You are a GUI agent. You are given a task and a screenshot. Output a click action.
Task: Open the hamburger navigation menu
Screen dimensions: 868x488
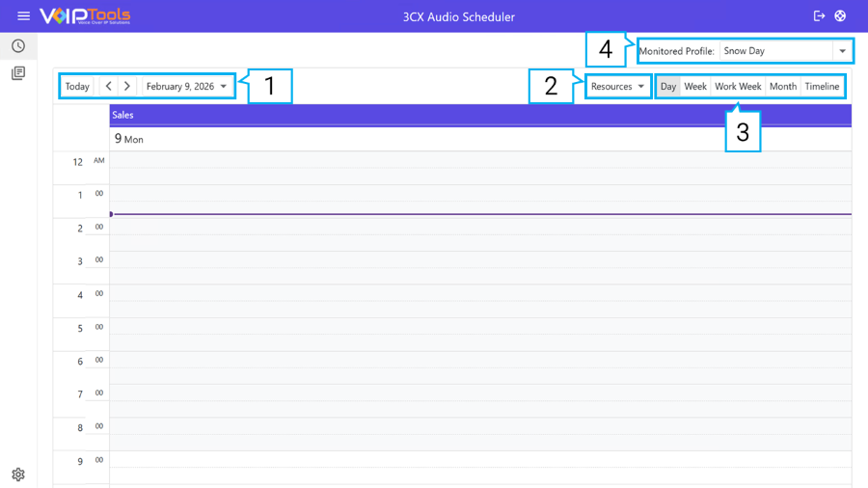(x=23, y=16)
